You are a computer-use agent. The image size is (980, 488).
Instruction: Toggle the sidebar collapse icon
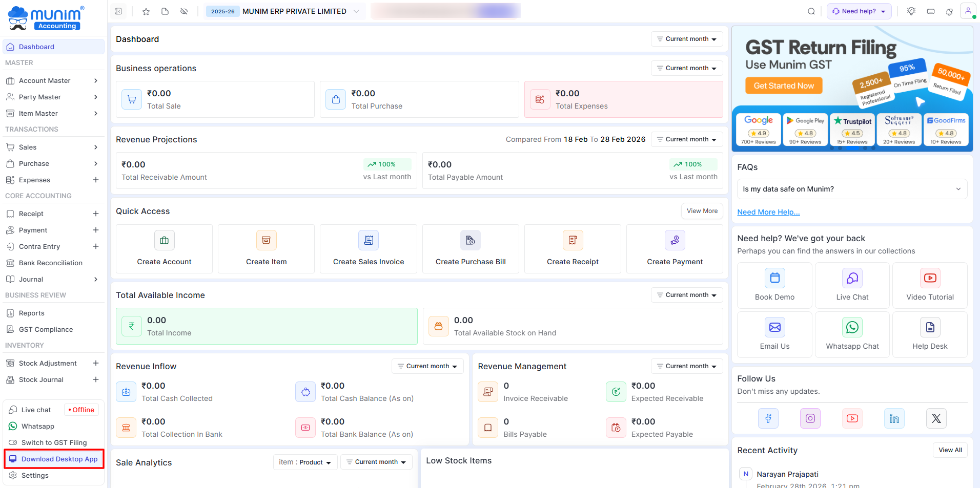click(x=118, y=11)
